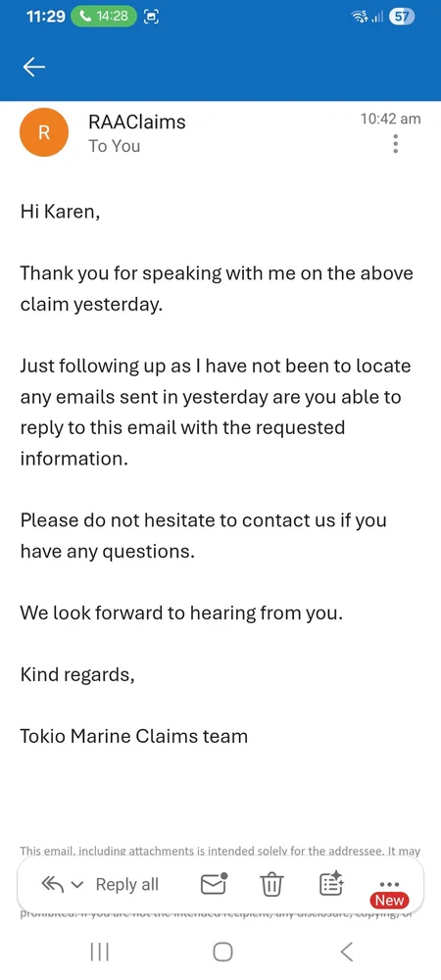This screenshot has height=980, width=441.
Task: Tap the screen recorder status icon
Action: tap(151, 17)
